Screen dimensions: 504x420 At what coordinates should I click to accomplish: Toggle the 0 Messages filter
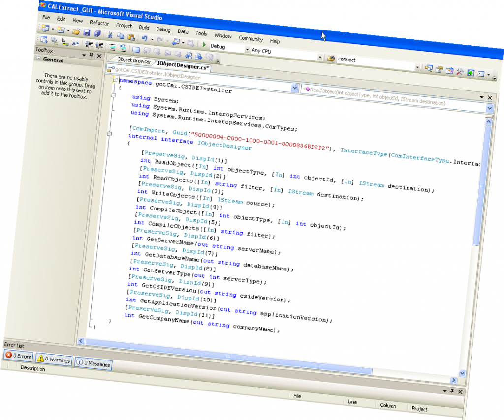click(x=93, y=364)
